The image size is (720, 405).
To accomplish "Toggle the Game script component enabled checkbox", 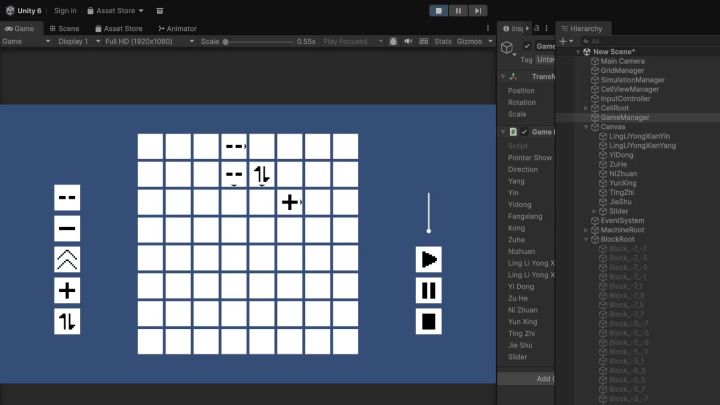I will (524, 132).
